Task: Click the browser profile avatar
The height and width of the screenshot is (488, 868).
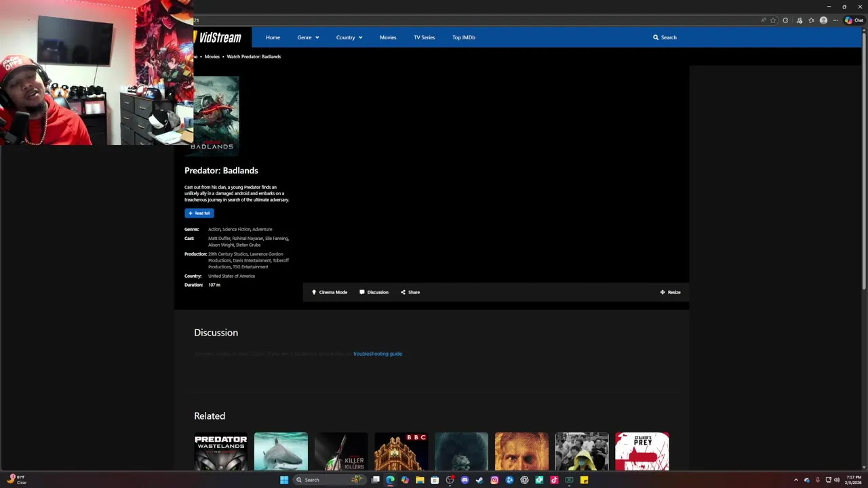Action: (x=823, y=20)
